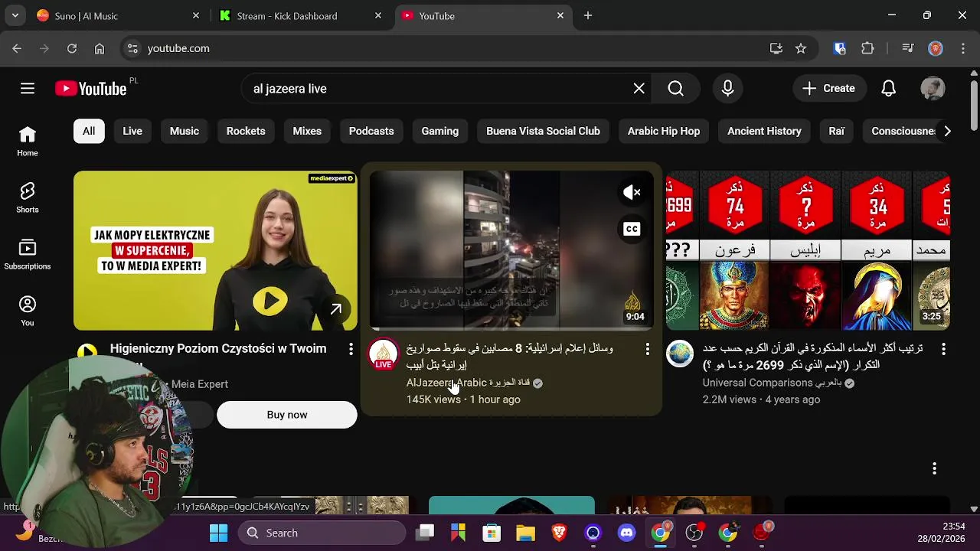Unmute the AlJazeera video preview

(632, 192)
